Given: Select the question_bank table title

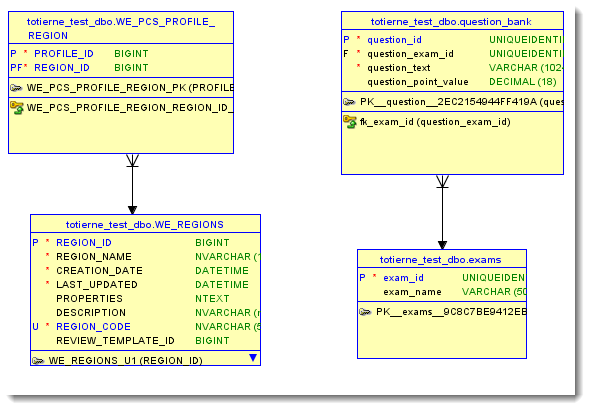Looking at the screenshot, I should (x=451, y=22).
